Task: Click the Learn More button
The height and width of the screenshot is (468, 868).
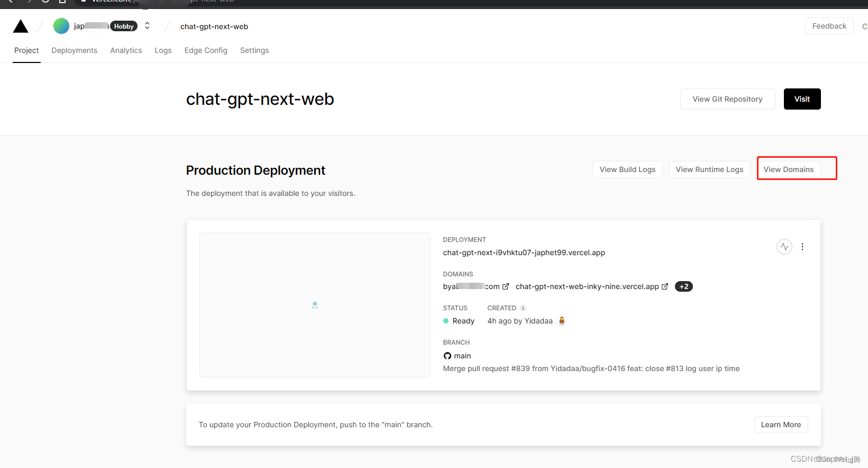Action: (x=781, y=425)
